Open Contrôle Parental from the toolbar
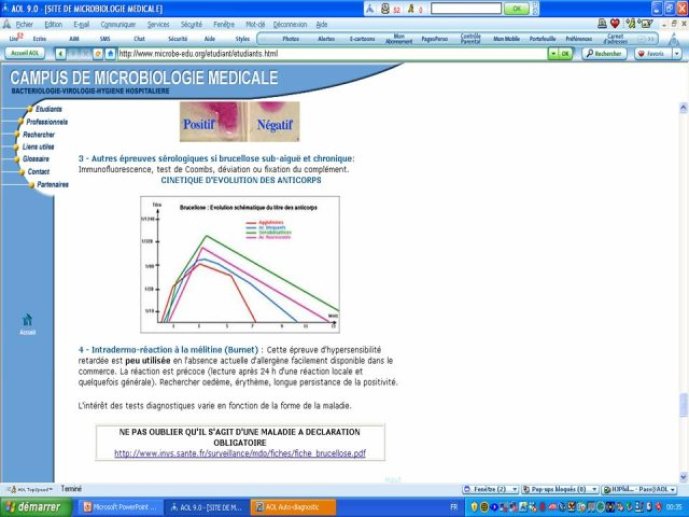 [x=470, y=39]
